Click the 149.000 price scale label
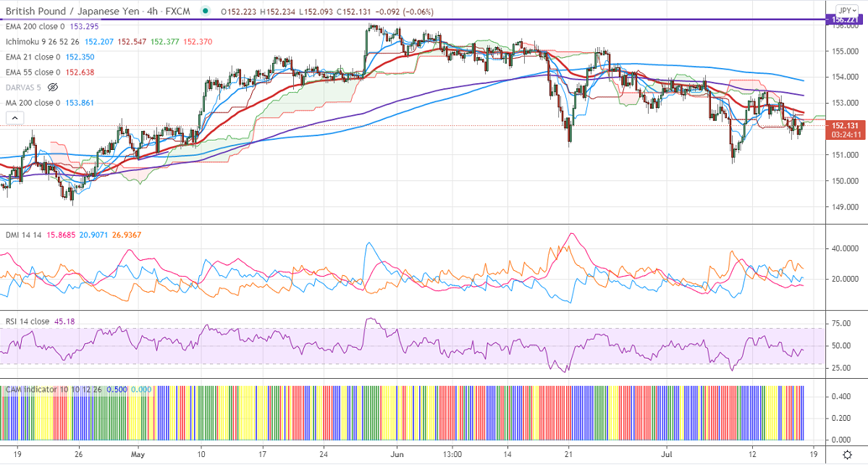This screenshot has height=465, width=868. click(845, 207)
